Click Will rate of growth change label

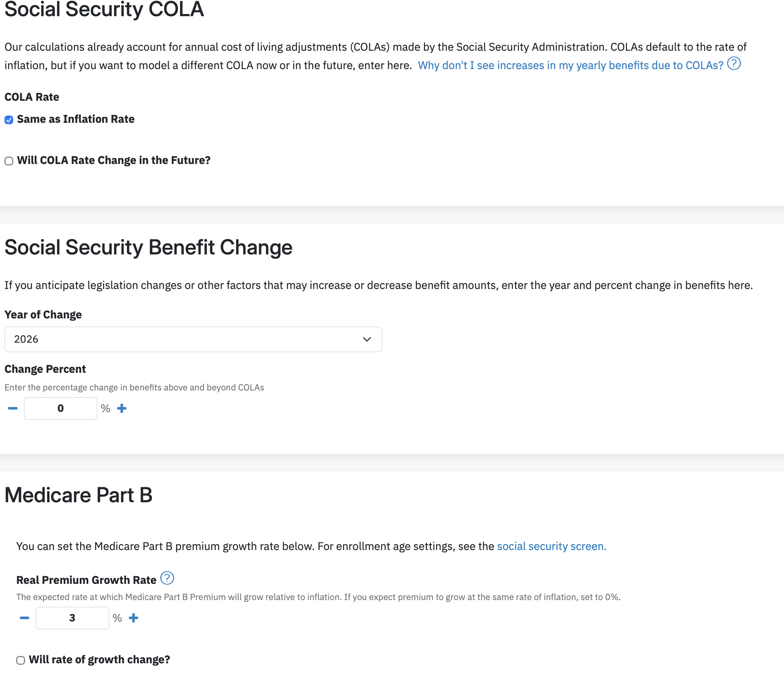coord(100,660)
